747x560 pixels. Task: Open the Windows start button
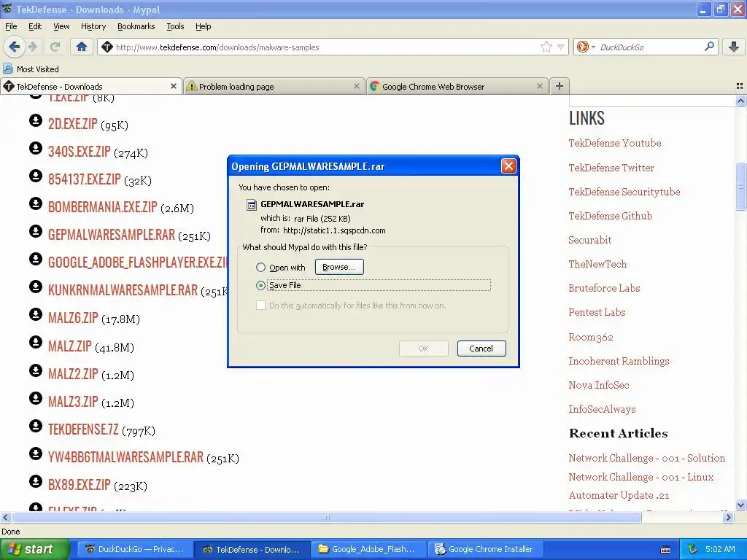34,549
